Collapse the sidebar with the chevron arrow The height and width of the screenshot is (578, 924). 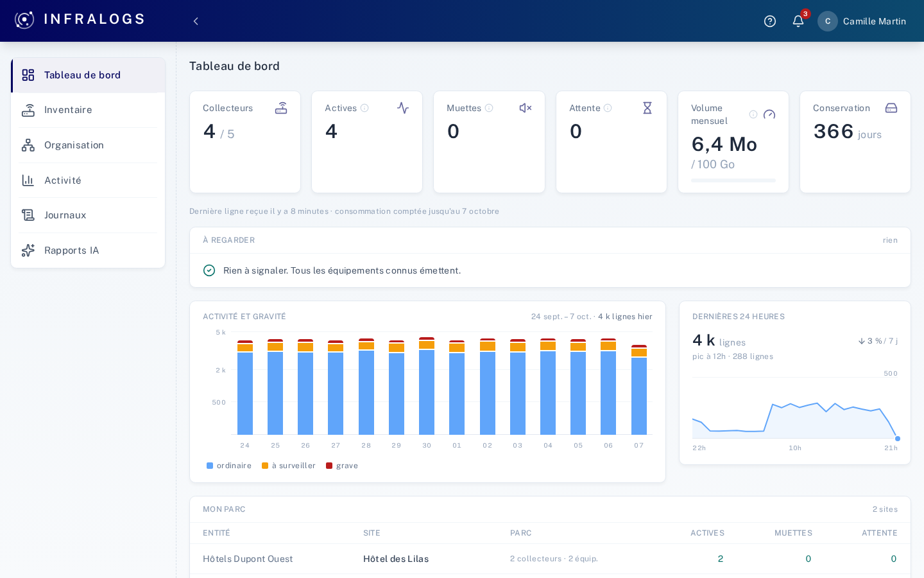[196, 21]
